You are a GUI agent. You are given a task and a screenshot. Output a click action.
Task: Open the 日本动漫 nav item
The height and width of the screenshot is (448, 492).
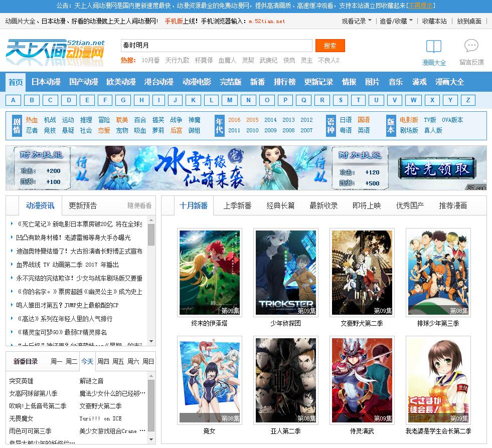click(46, 82)
